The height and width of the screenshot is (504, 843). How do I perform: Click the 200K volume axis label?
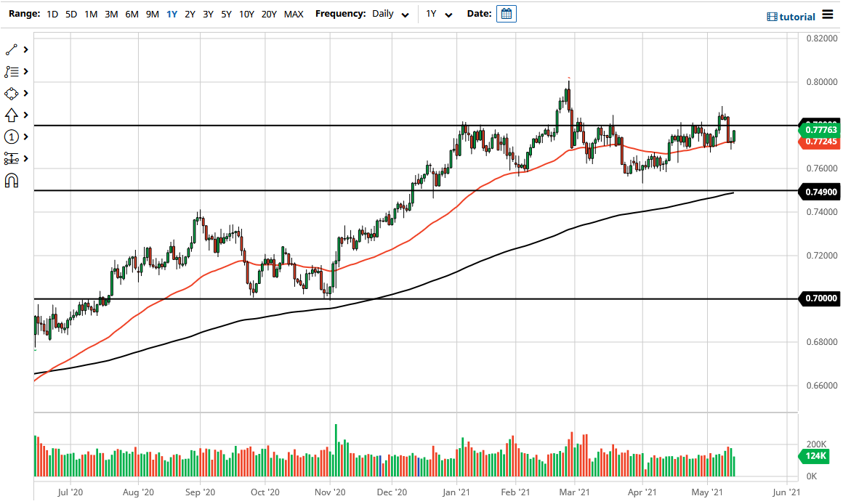tap(816, 444)
